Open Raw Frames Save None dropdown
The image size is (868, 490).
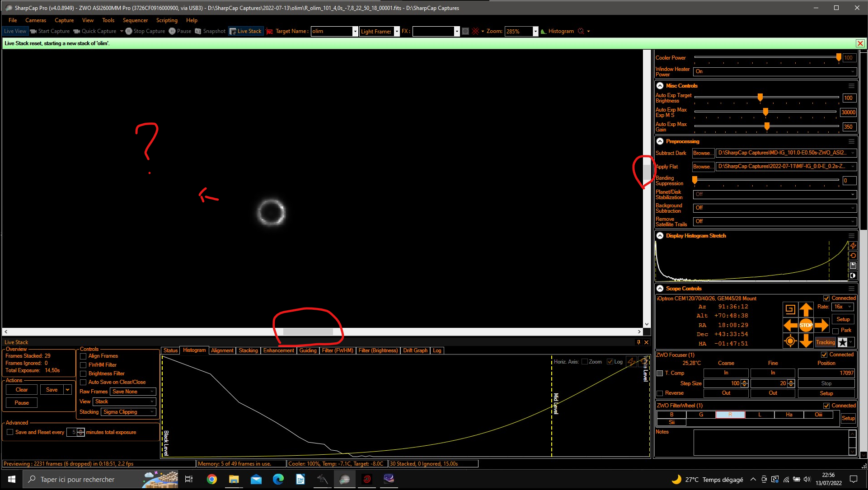tap(133, 392)
